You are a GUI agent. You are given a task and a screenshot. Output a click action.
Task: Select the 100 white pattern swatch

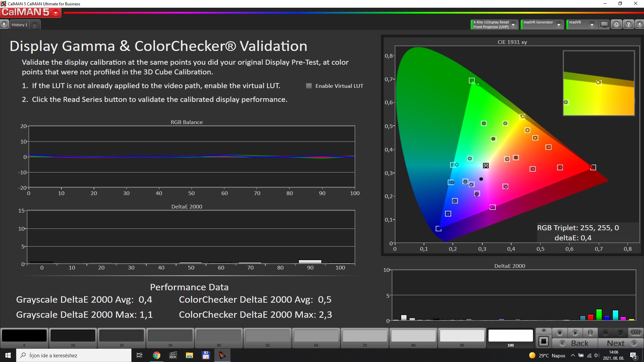tap(511, 336)
